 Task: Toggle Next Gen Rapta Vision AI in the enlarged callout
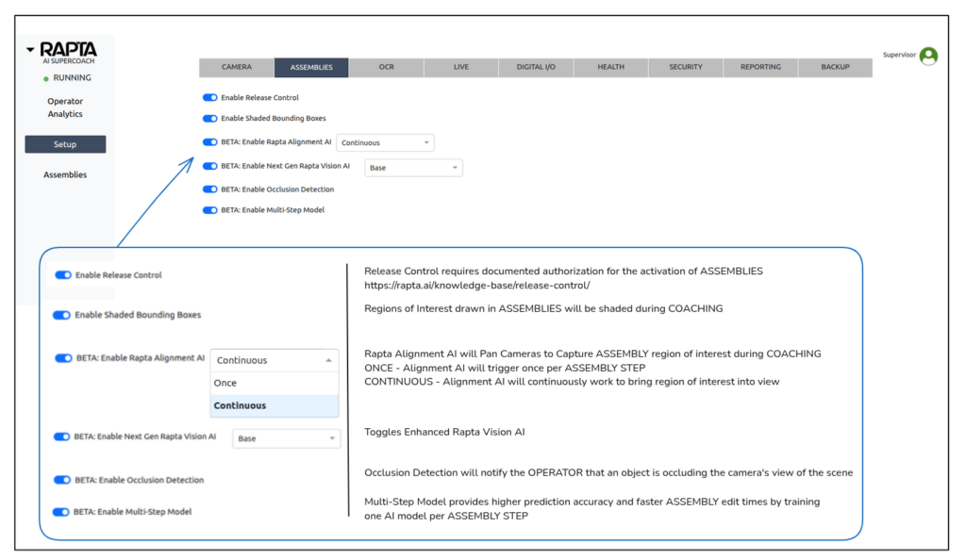tap(61, 436)
